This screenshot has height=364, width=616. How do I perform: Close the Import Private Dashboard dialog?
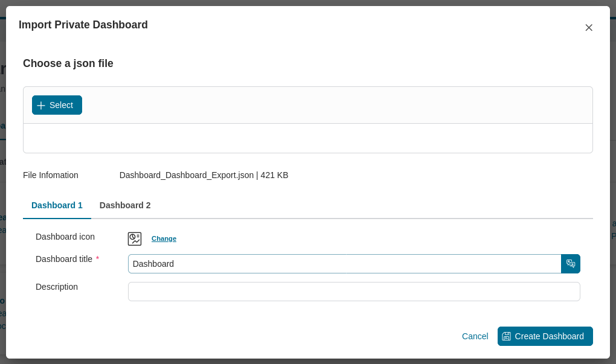pyautogui.click(x=589, y=27)
